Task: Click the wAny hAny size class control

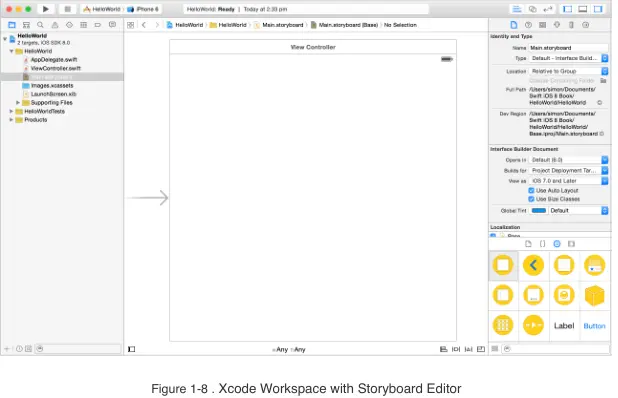Action: click(289, 350)
